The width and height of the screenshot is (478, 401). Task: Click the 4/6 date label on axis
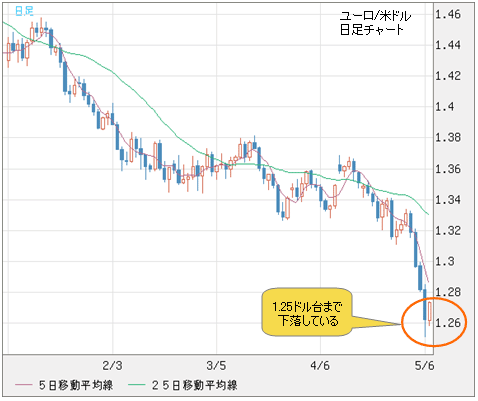pos(320,366)
